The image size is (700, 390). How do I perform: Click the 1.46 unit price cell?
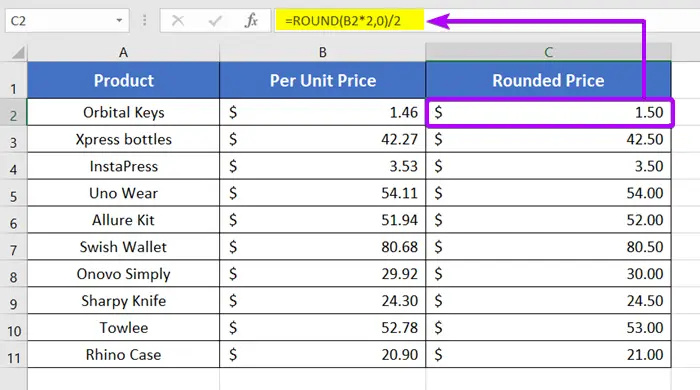tap(322, 112)
